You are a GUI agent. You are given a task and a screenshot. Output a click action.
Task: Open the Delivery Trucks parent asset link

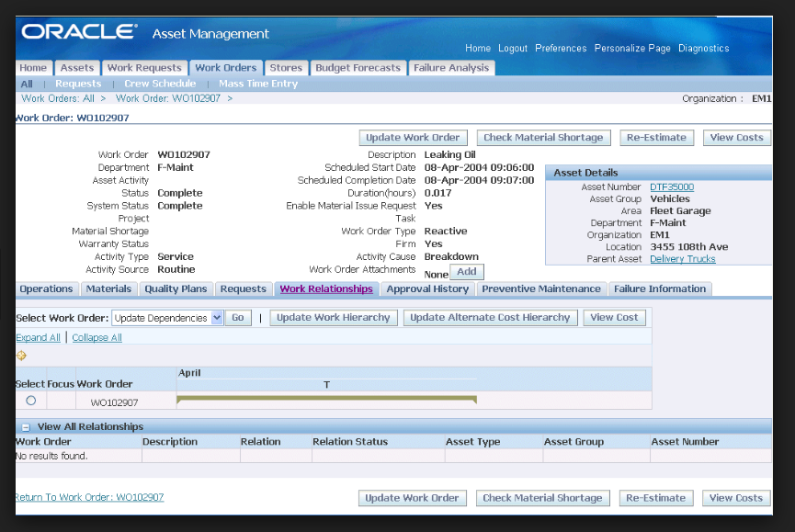tap(684, 259)
